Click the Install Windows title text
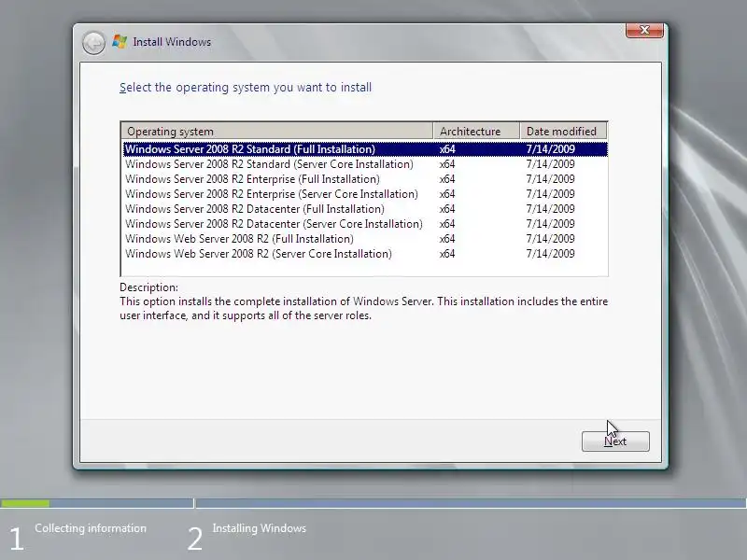 pyautogui.click(x=172, y=42)
